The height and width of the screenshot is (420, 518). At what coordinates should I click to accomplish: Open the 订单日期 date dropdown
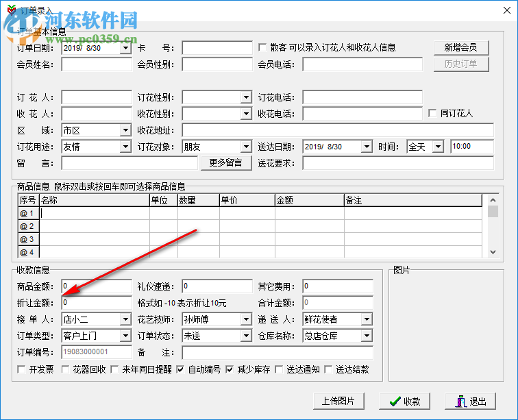click(x=125, y=48)
